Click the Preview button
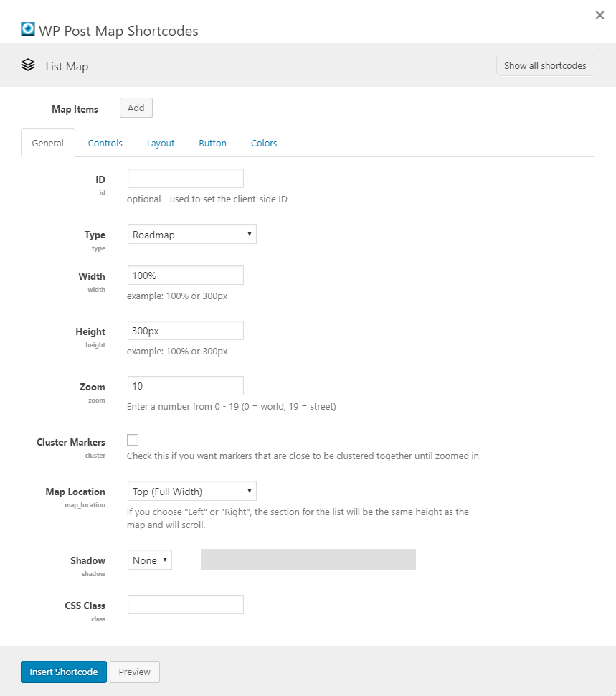The image size is (616, 696). pyautogui.click(x=135, y=672)
